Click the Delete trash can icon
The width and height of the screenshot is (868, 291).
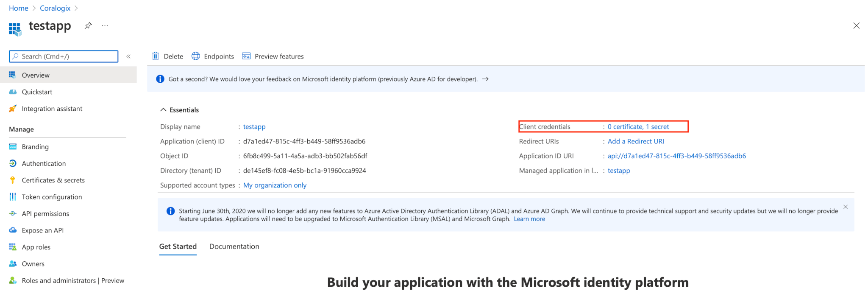point(156,56)
